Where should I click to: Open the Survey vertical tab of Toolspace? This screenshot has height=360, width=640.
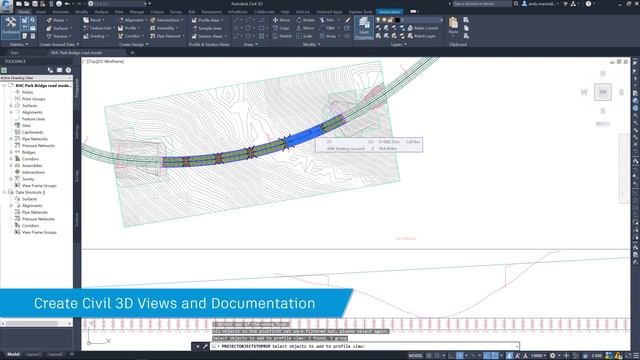pyautogui.click(x=77, y=176)
